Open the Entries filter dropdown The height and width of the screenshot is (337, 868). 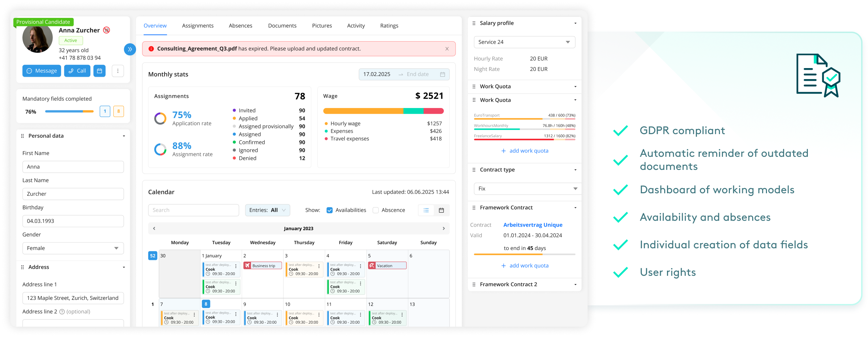pos(267,210)
